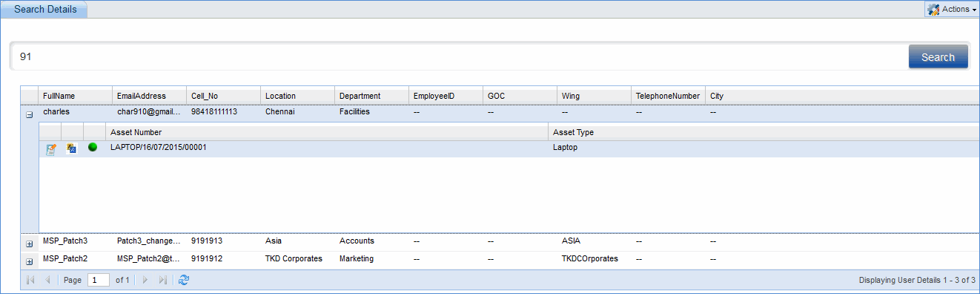Sort by the TelephoneNumber column header
Image resolution: width=980 pixels, height=294 pixels.
pyautogui.click(x=669, y=96)
